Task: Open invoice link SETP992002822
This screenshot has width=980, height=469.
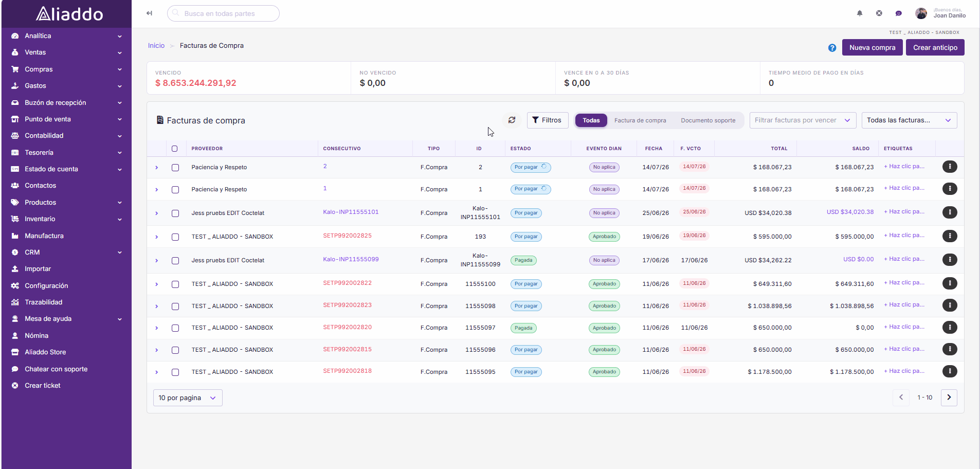Action: [348, 283]
